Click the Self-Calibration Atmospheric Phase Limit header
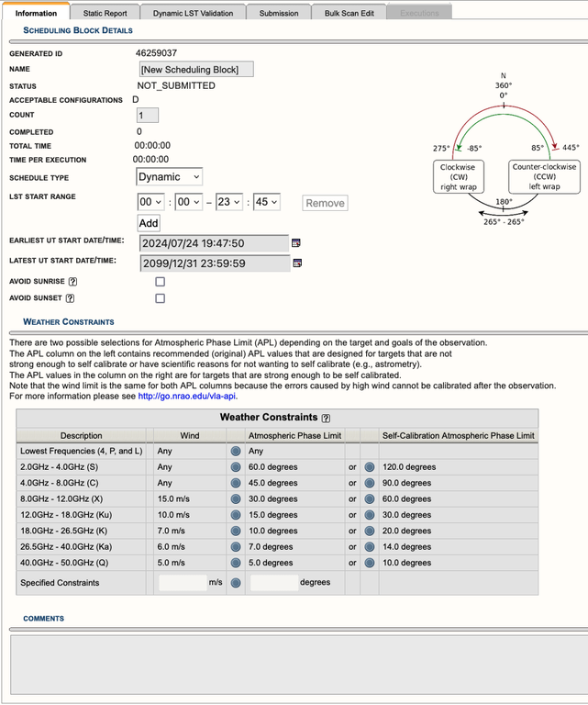The image size is (588, 705). pos(458,435)
